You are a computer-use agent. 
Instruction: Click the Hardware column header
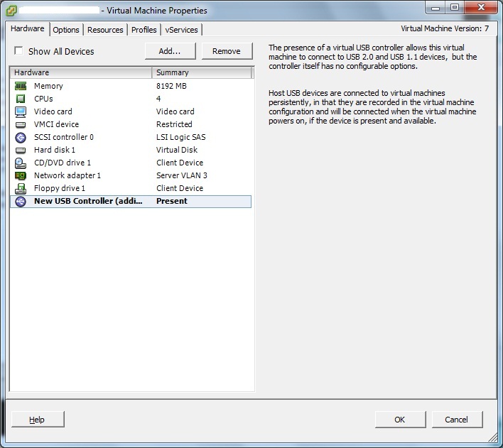coord(81,72)
